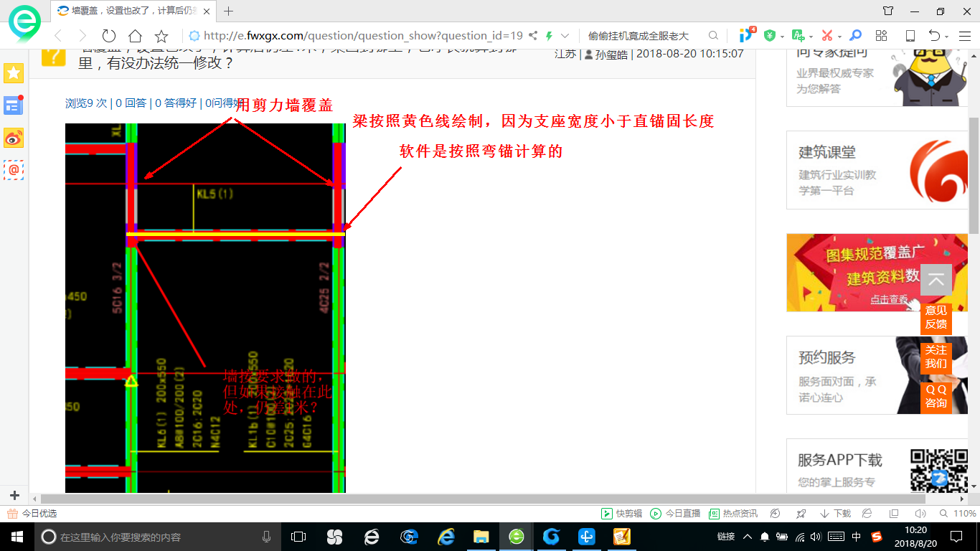
Task: Click the vertical page scrollbar
Action: click(x=974, y=174)
